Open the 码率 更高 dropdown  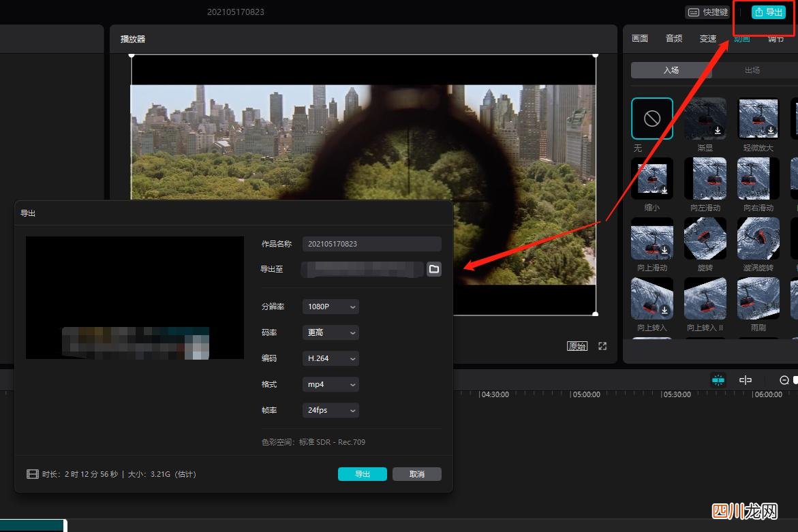click(x=331, y=332)
